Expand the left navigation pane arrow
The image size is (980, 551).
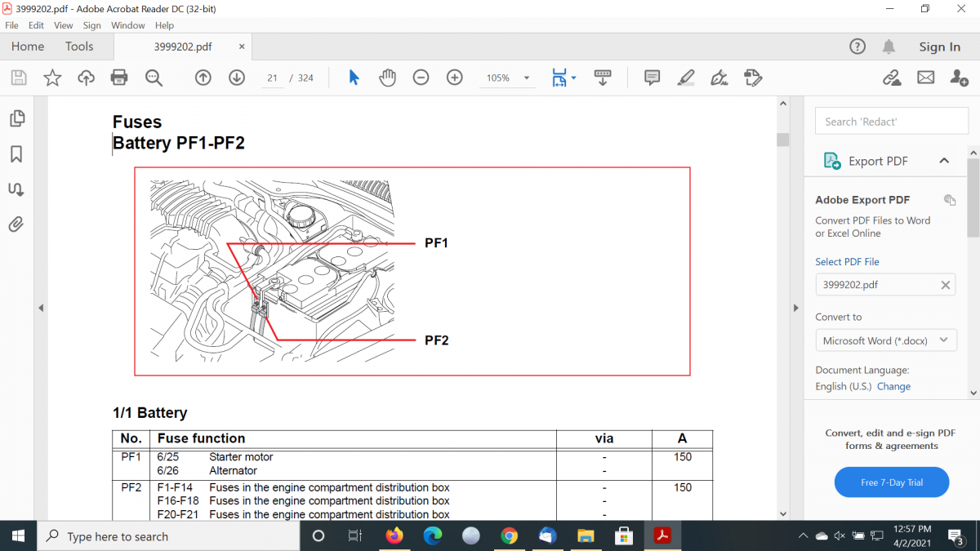(41, 308)
